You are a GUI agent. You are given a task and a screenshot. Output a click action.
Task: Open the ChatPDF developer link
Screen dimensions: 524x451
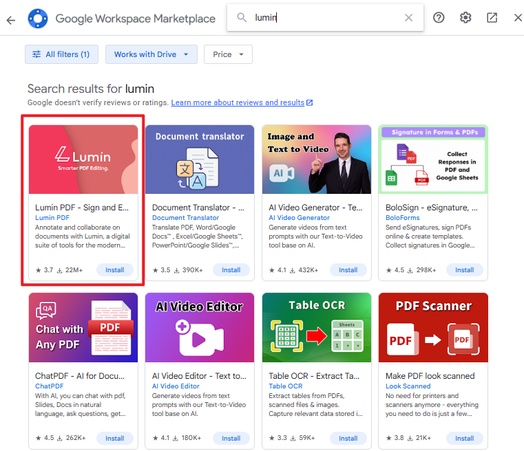point(49,386)
